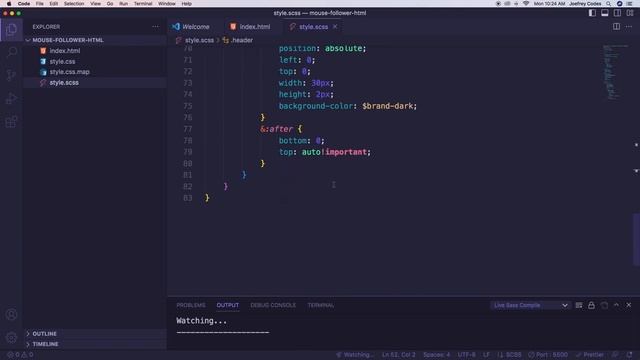Change language mode via SCSS status item
The image size is (640, 360).
(509, 355)
